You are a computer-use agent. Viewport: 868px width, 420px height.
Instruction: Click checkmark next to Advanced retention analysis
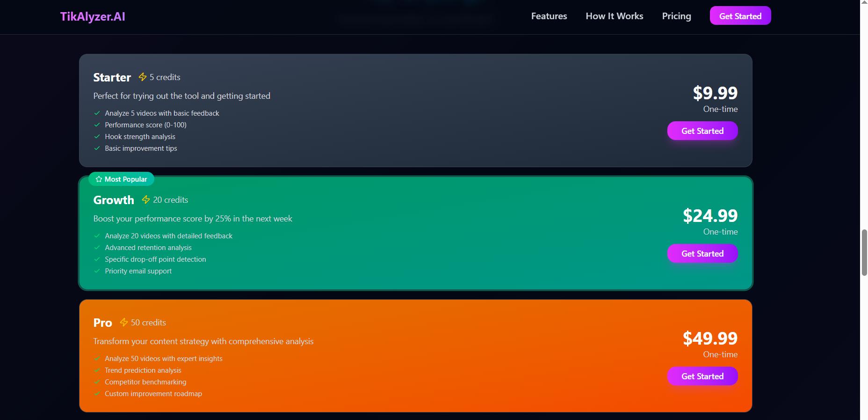click(x=97, y=247)
